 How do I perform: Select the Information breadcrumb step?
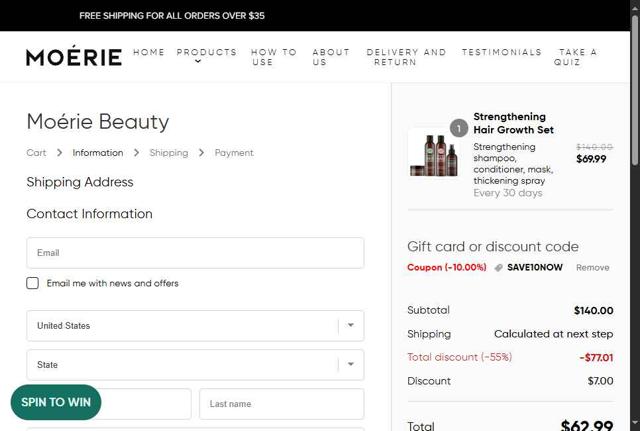click(x=98, y=153)
